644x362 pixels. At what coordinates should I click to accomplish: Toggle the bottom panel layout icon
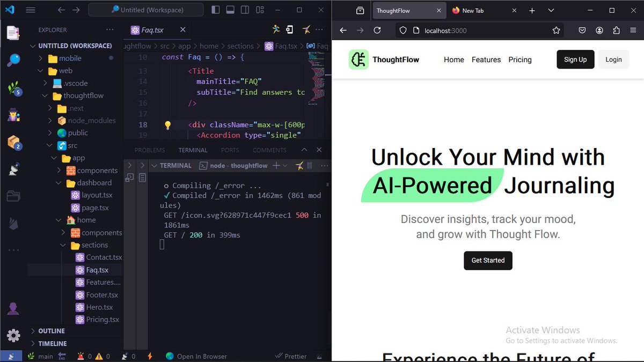230,10
